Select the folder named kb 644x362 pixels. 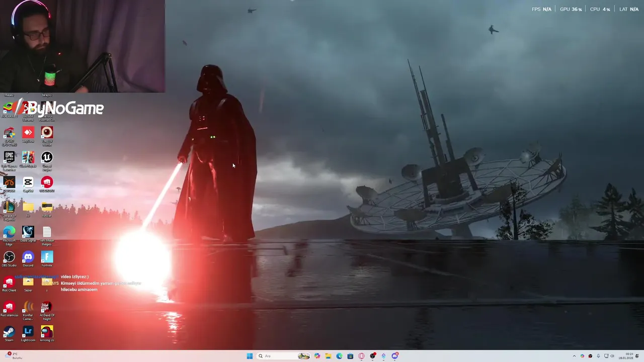28,209
